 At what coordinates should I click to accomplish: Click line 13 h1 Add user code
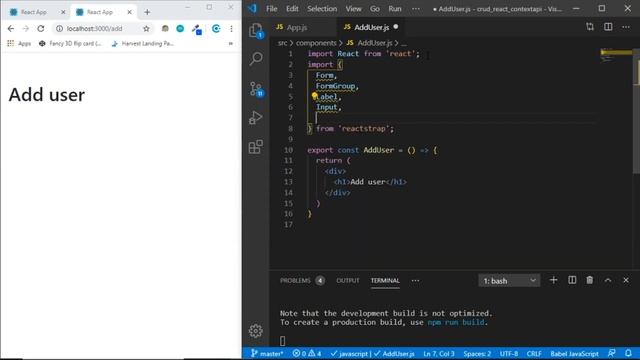[370, 182]
